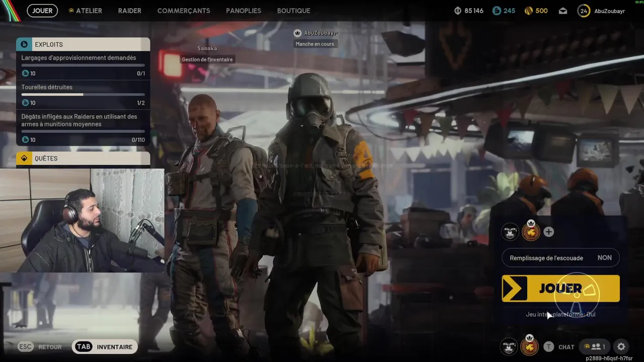Open the PANOPLIES tab
The height and width of the screenshot is (362, 644).
pos(244,11)
